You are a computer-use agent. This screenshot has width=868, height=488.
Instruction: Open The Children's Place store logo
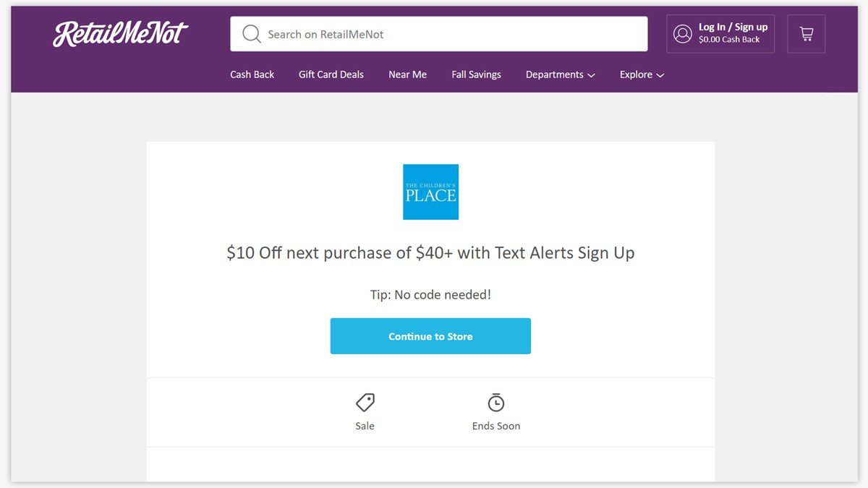click(x=430, y=192)
